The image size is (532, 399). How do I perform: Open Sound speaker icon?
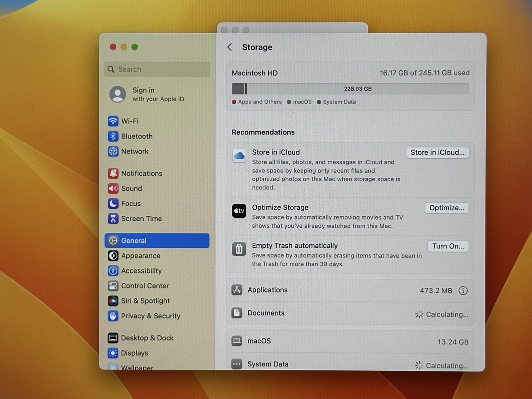click(x=113, y=188)
